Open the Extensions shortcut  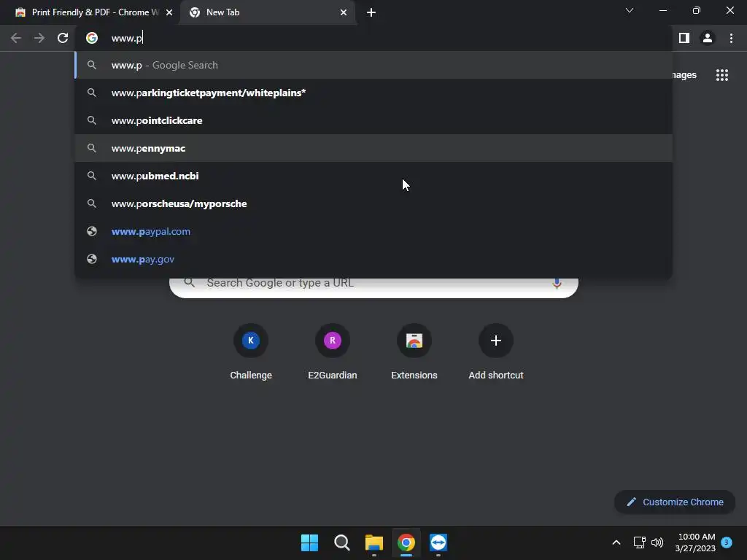[x=414, y=351]
